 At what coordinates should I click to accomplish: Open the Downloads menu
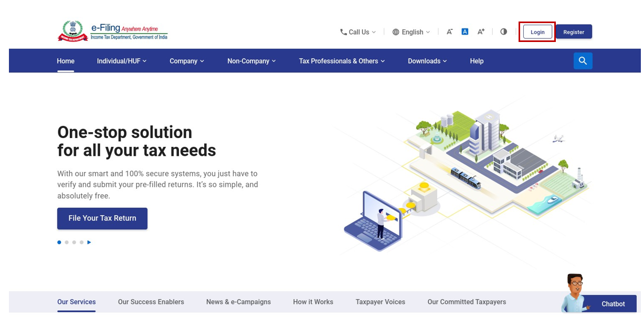[427, 61]
